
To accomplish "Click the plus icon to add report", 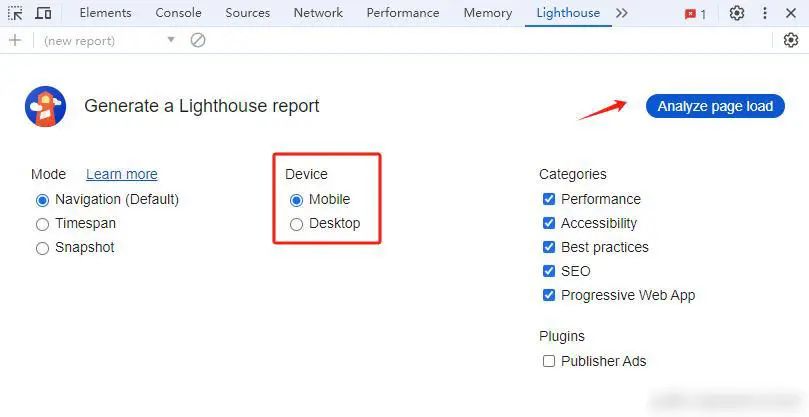I will tap(15, 40).
